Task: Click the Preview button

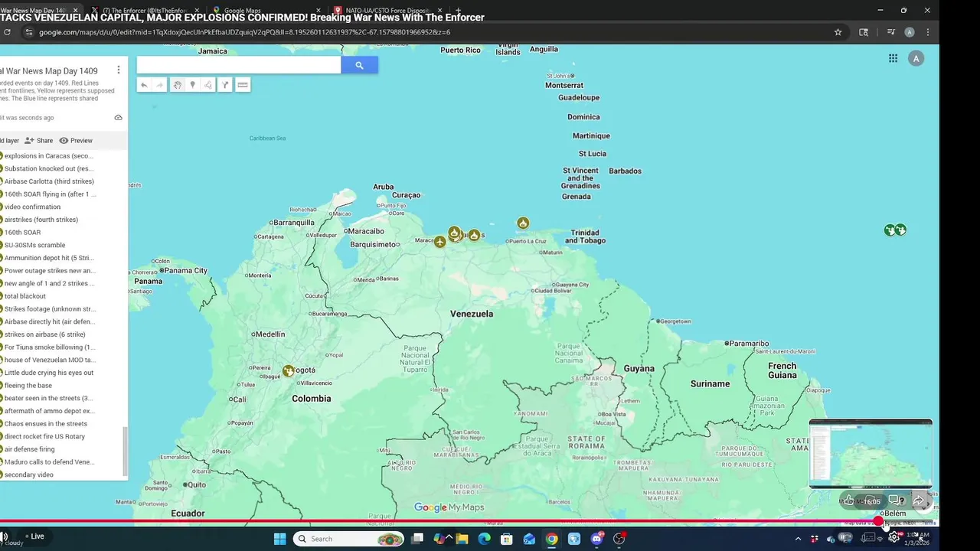Action: (76, 141)
